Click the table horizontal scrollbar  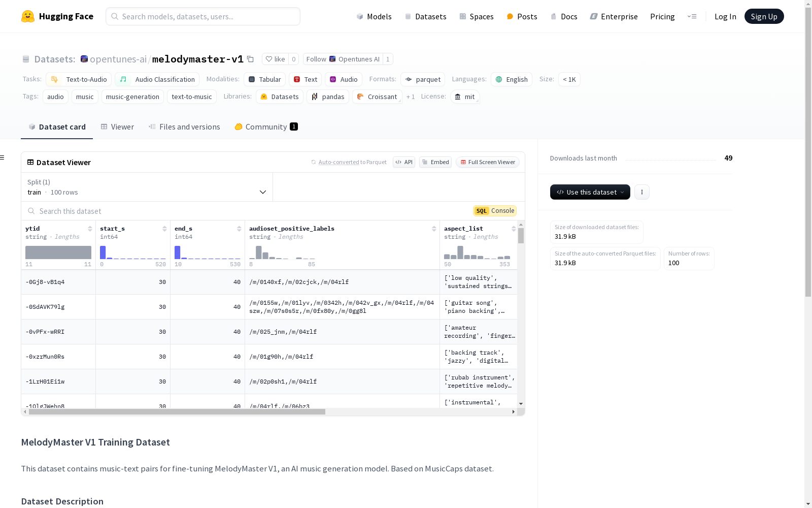coord(177,412)
